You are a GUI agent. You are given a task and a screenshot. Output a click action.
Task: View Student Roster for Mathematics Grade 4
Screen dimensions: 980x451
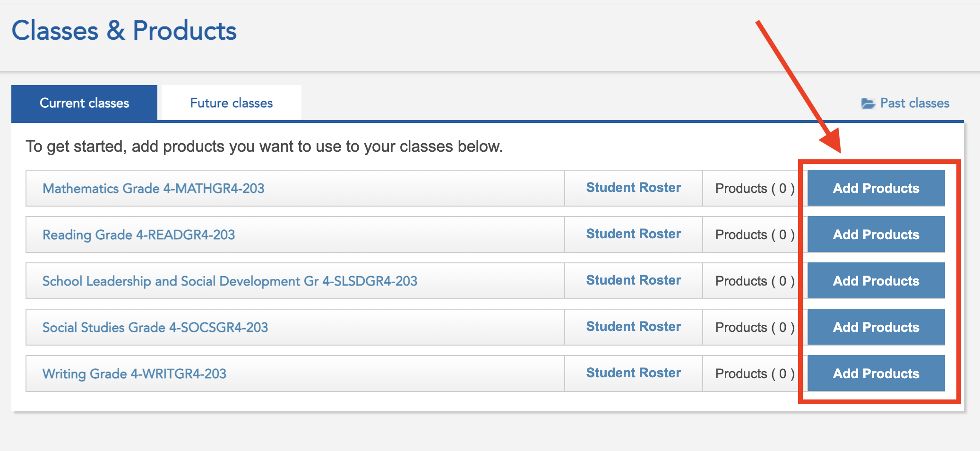[x=633, y=188]
